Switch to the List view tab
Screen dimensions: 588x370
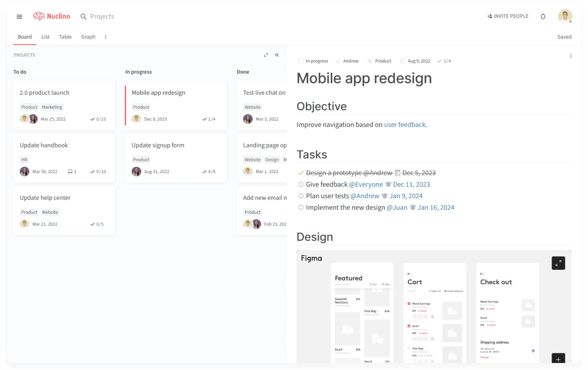pyautogui.click(x=45, y=37)
